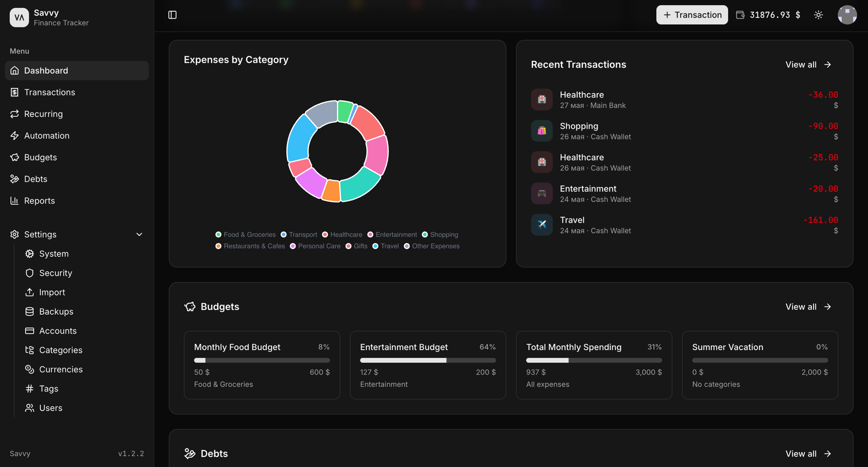Open the Monthly Food Budget card
This screenshot has width=868, height=467.
coord(262,365)
